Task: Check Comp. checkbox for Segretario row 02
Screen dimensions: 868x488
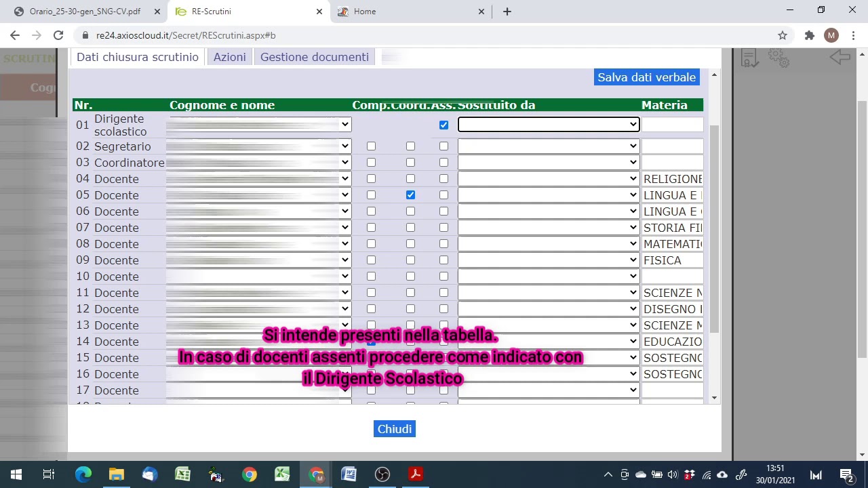Action: (x=371, y=146)
